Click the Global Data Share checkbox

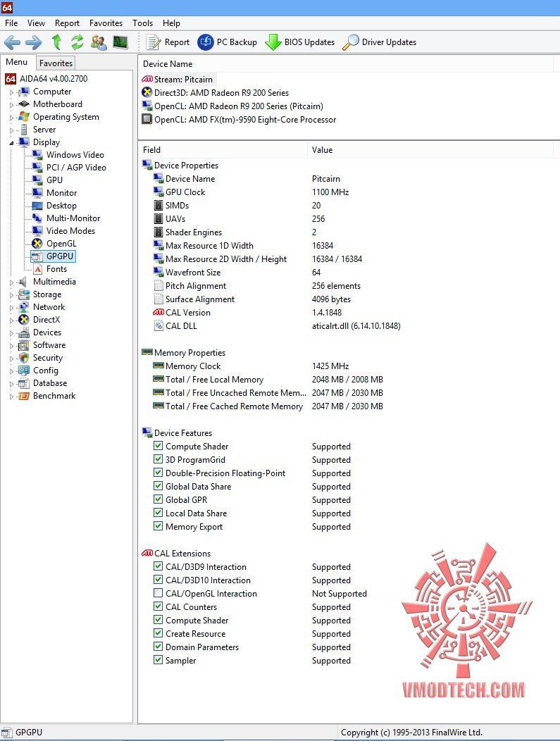coord(158,486)
